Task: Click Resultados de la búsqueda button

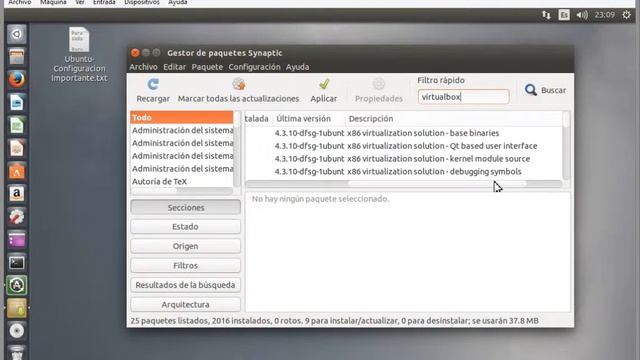Action: pyautogui.click(x=185, y=285)
